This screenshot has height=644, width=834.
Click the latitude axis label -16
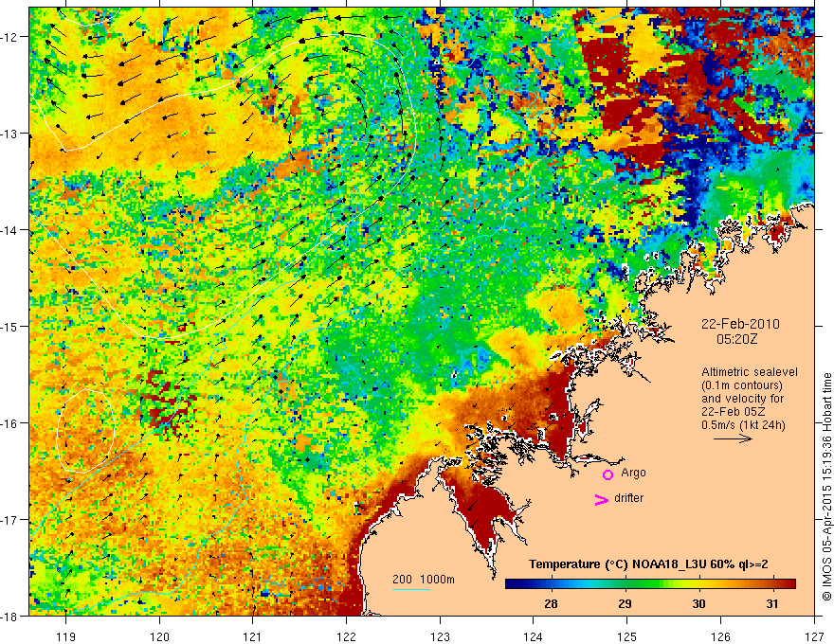pos(10,423)
